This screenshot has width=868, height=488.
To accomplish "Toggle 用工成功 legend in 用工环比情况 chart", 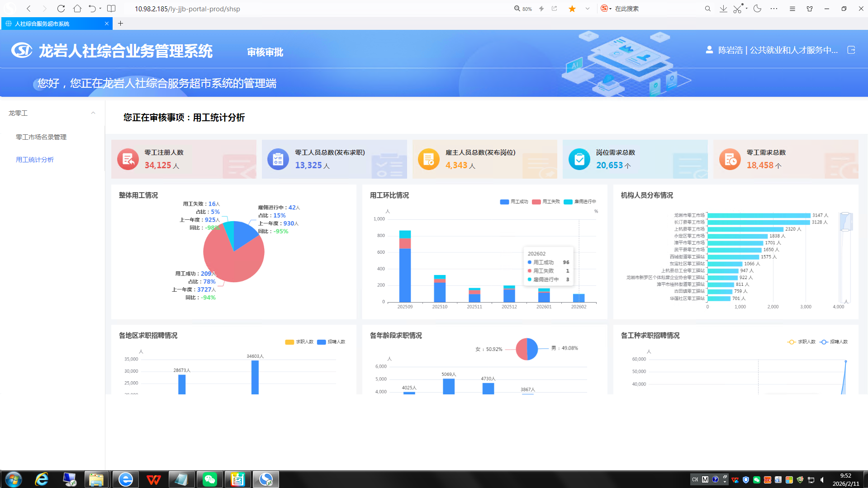I will pyautogui.click(x=514, y=202).
